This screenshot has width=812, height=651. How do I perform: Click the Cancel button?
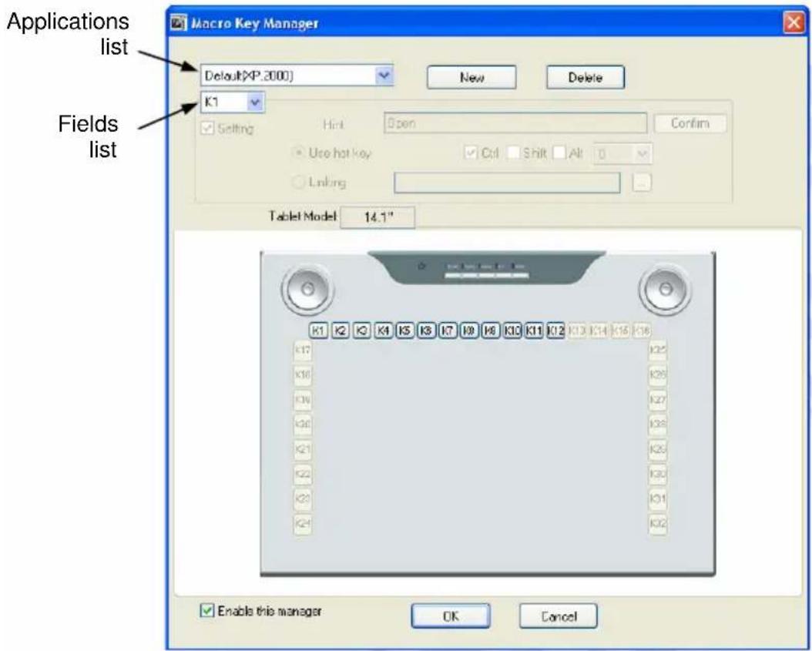click(559, 616)
